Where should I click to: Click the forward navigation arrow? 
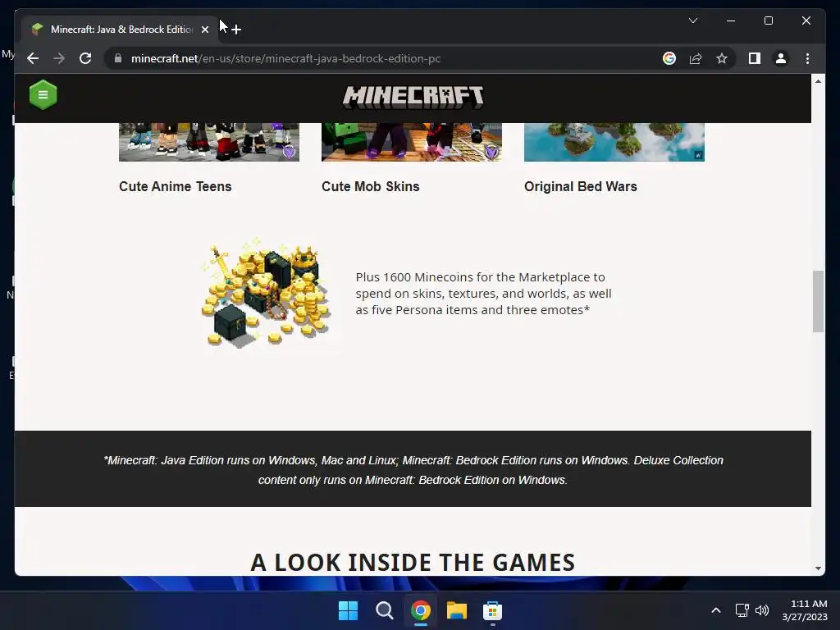(x=59, y=58)
